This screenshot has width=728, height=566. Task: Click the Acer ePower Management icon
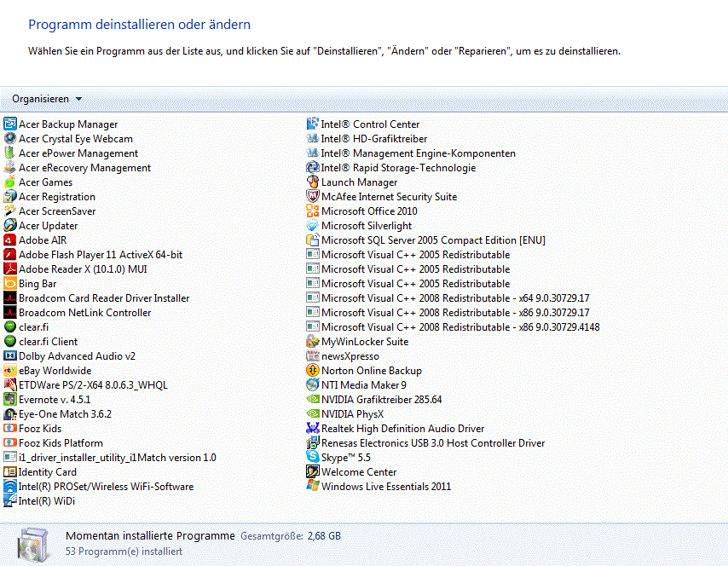9,153
